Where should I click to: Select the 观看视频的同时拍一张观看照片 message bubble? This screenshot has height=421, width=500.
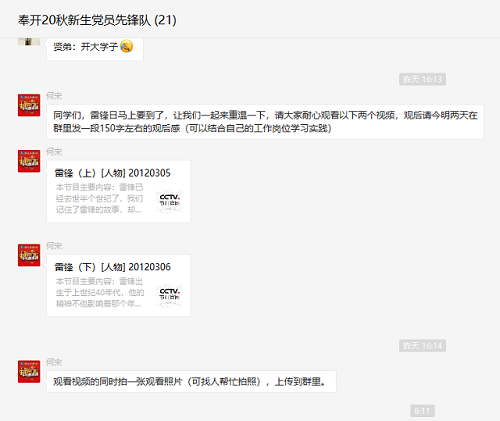(x=191, y=381)
